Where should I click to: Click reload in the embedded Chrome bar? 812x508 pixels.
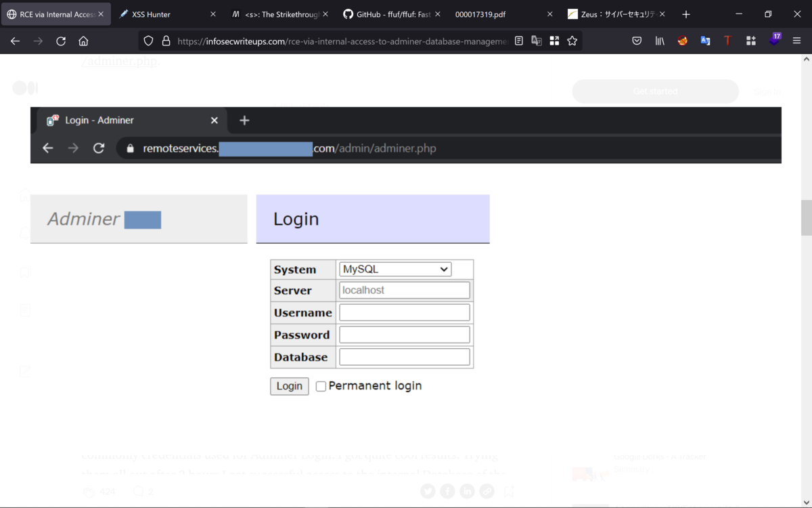tap(99, 148)
